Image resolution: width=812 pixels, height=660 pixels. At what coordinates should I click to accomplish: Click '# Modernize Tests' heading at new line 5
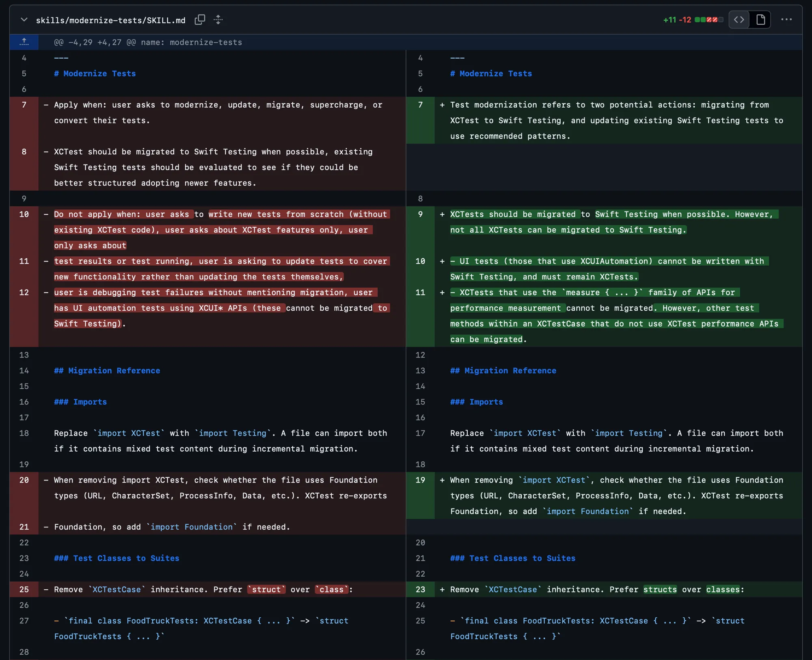tap(491, 74)
